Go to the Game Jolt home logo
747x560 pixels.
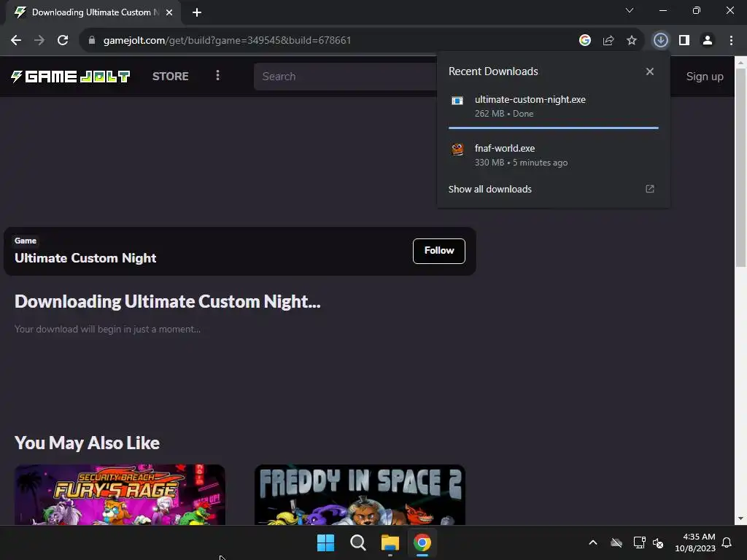[x=71, y=76]
